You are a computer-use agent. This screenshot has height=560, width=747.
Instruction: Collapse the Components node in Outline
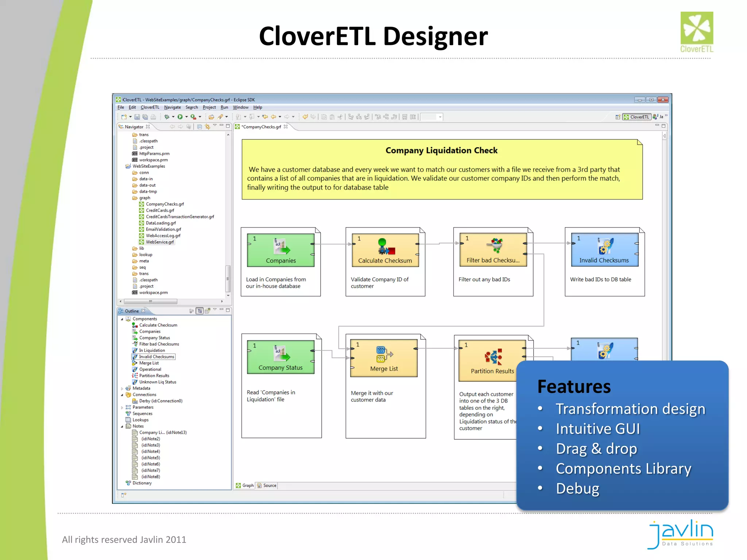pyautogui.click(x=122, y=319)
